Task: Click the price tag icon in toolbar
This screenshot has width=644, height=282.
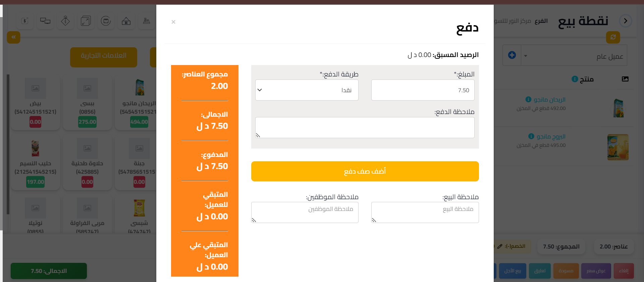Action: (65, 21)
